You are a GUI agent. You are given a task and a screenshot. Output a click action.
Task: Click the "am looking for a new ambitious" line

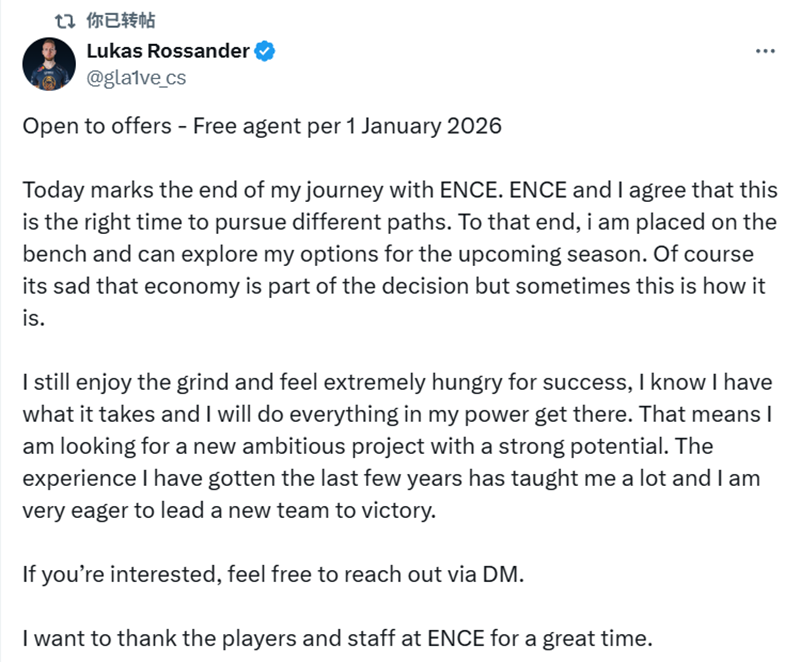pos(368,446)
